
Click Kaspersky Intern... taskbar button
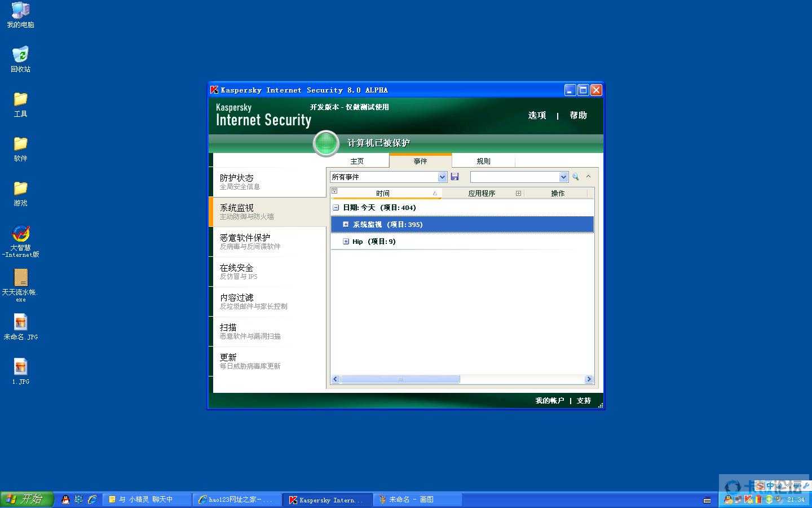tap(327, 500)
